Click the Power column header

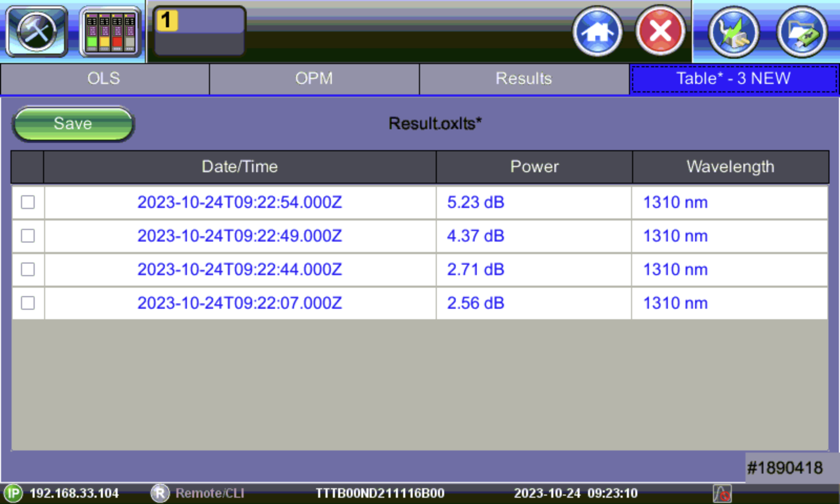534,167
